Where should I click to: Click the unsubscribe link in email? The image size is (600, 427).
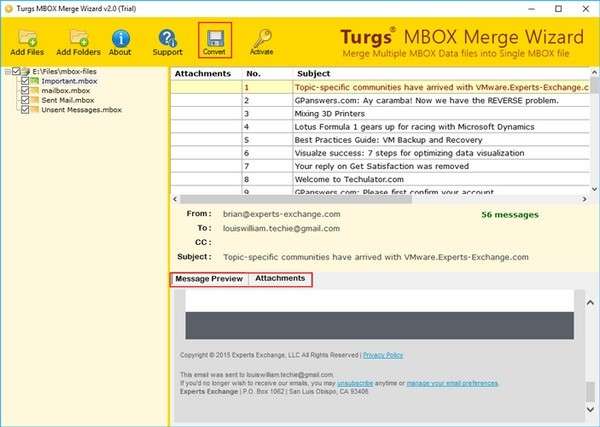(x=357, y=383)
